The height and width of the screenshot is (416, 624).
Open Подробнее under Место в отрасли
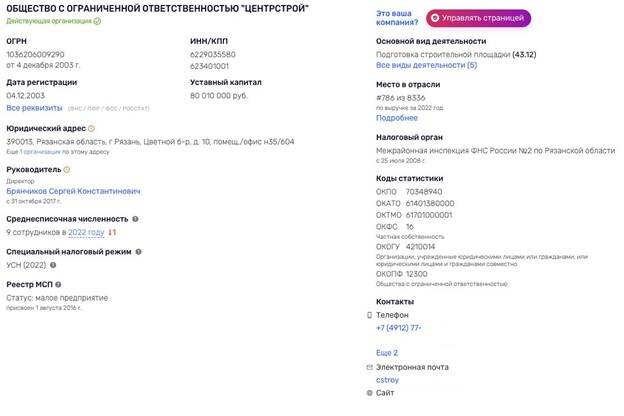[397, 117]
